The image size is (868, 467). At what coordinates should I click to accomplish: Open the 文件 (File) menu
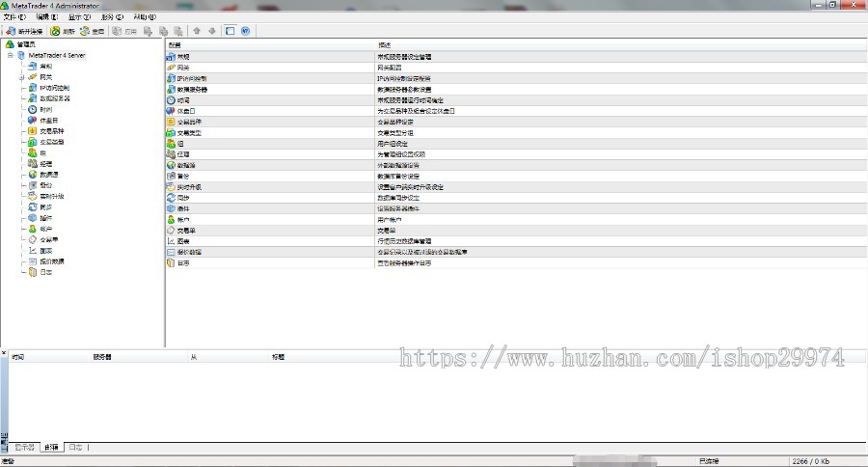(x=14, y=17)
